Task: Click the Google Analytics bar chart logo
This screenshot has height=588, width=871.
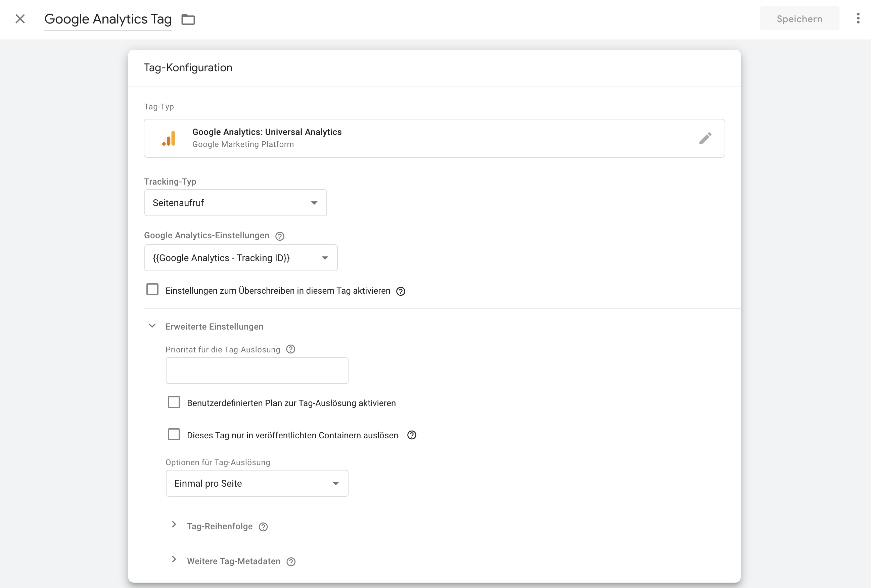Action: click(x=169, y=138)
